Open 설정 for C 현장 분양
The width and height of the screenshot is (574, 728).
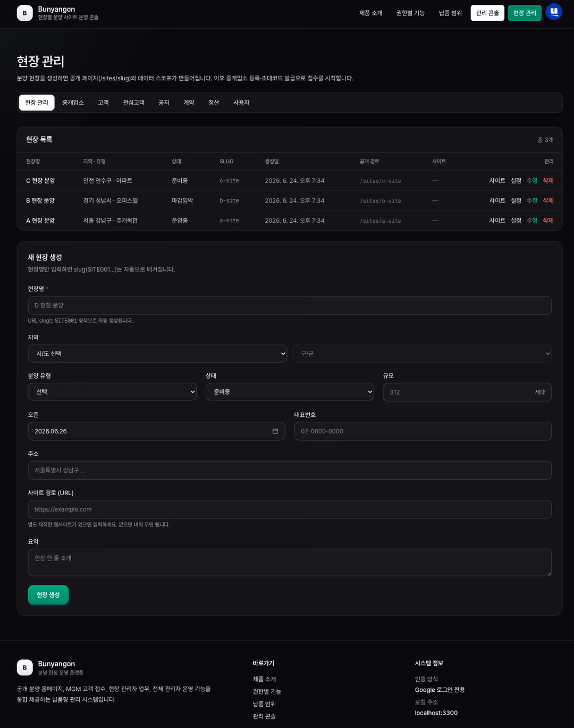coord(516,181)
